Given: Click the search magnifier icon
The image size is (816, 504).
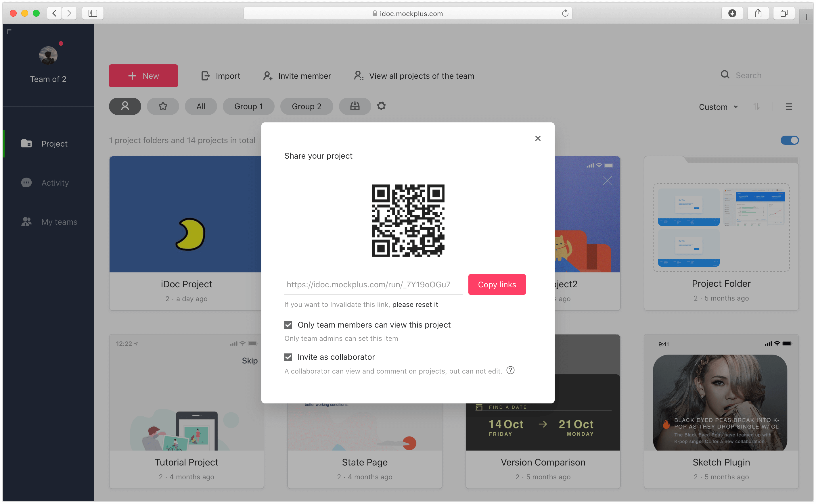Looking at the screenshot, I should pyautogui.click(x=725, y=75).
